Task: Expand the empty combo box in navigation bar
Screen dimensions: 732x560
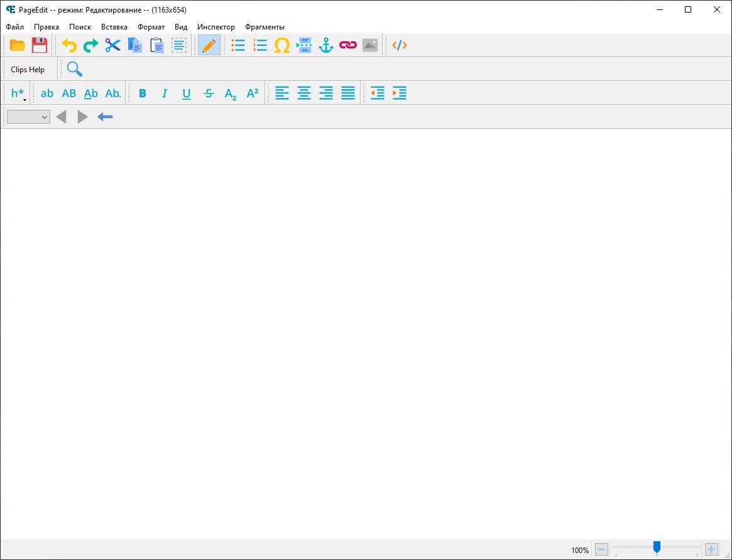Action: click(28, 117)
